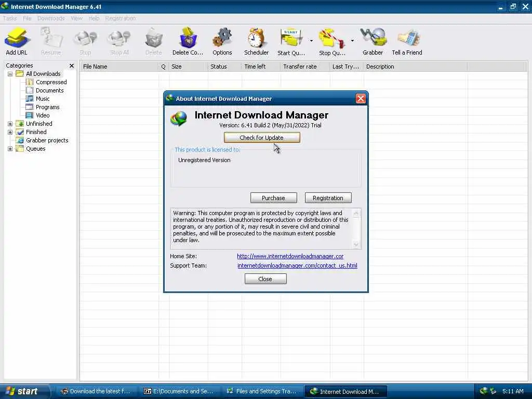532x399 pixels.
Task: Open the Windows start button
Action: tap(24, 391)
